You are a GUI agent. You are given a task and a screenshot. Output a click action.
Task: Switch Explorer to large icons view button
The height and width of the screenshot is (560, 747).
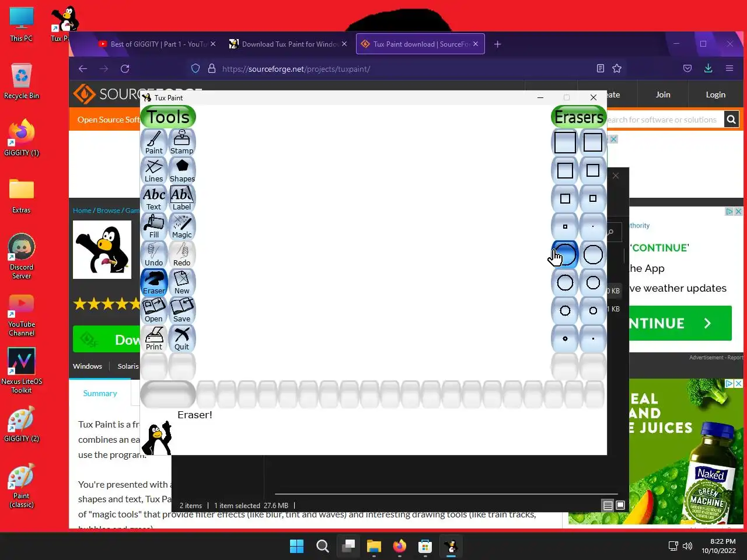(x=620, y=506)
